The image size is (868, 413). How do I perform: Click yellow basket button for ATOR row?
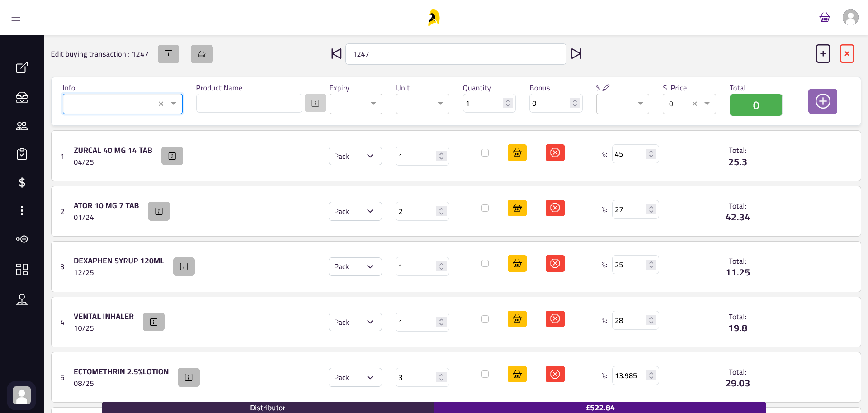click(x=517, y=208)
